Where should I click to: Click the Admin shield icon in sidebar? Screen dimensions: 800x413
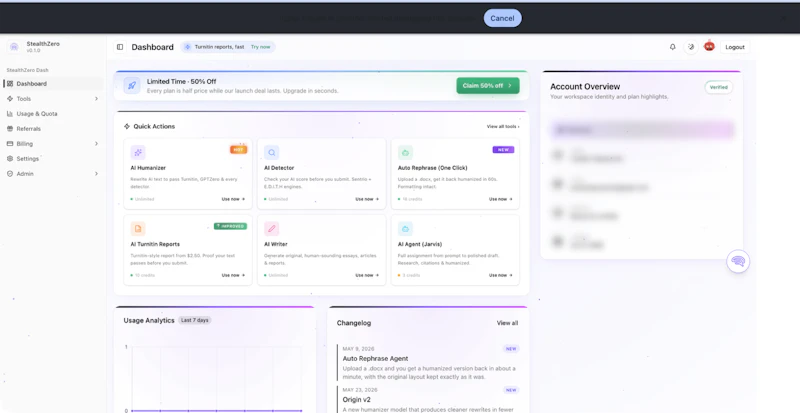point(10,174)
